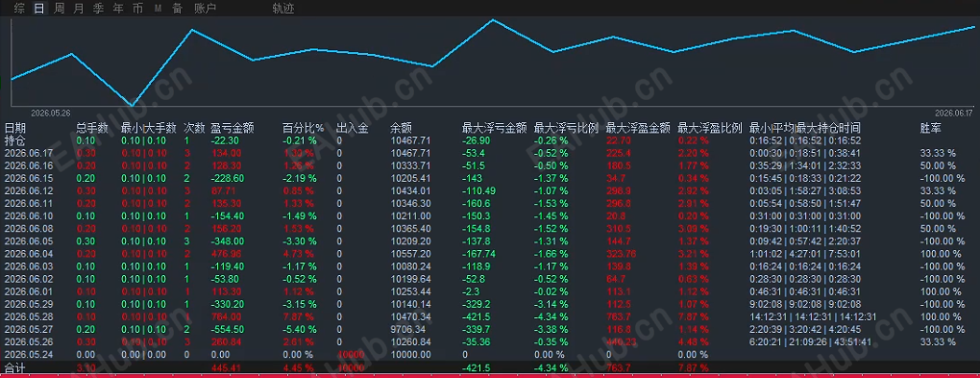Select the 2026.06.11 date row
Image resolution: width=980 pixels, height=378 pixels.
pos(28,203)
